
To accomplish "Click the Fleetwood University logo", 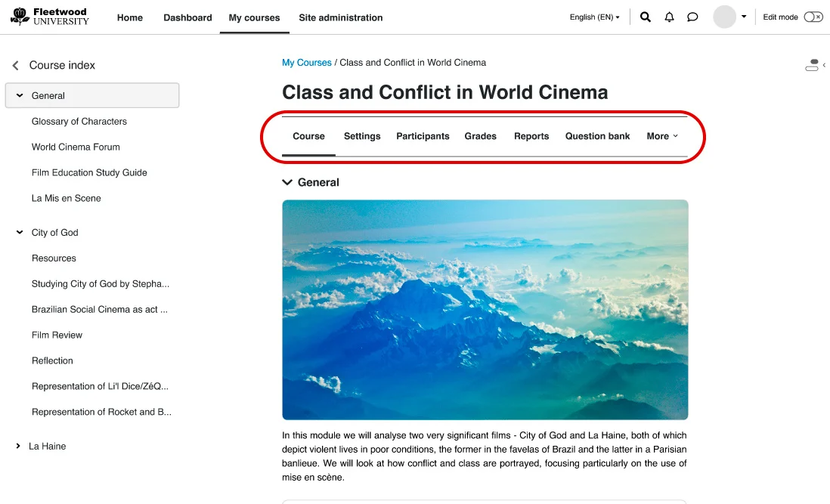I will click(x=50, y=17).
